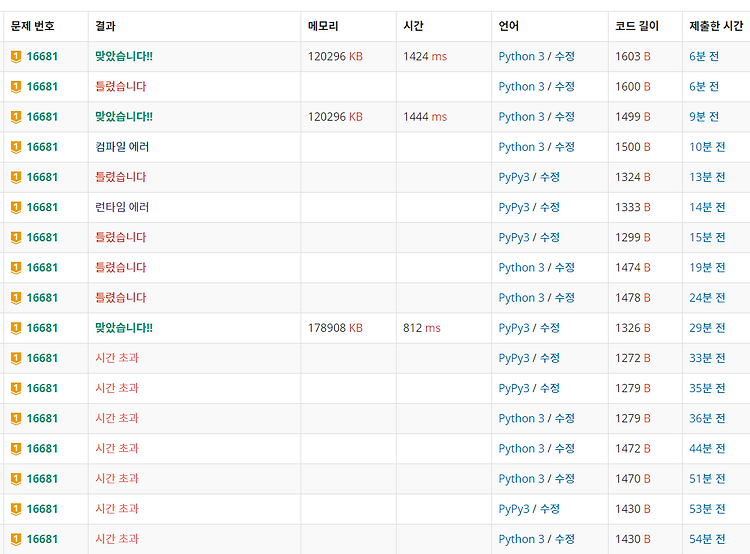Click the 6분 전 time in the first row
750x554 pixels.
point(704,56)
